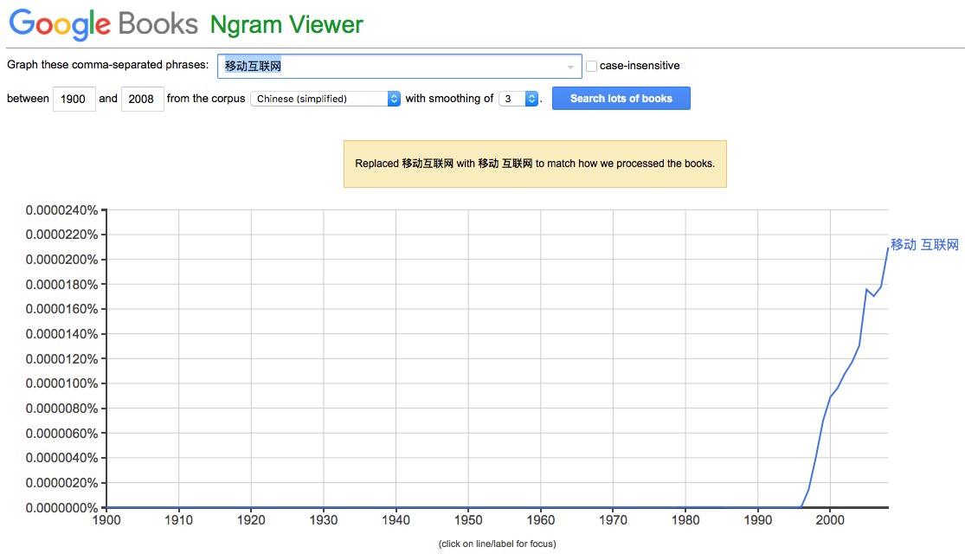
Task: Select the start year field showing 1900
Action: [74, 99]
